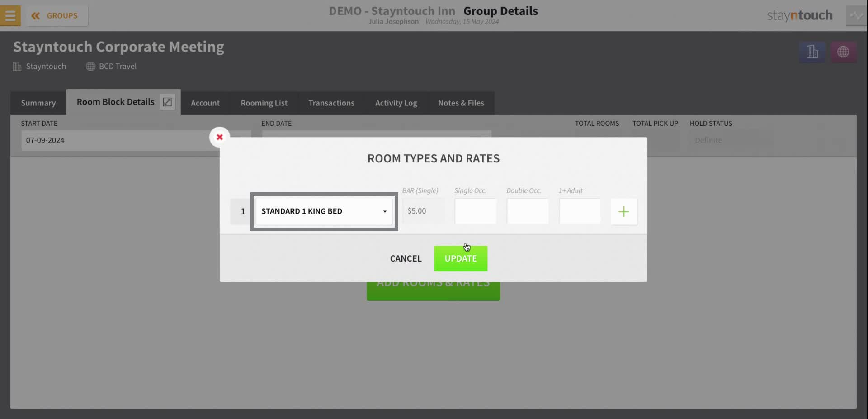Switch to the Transactions tab
The height and width of the screenshot is (419, 868).
331,103
